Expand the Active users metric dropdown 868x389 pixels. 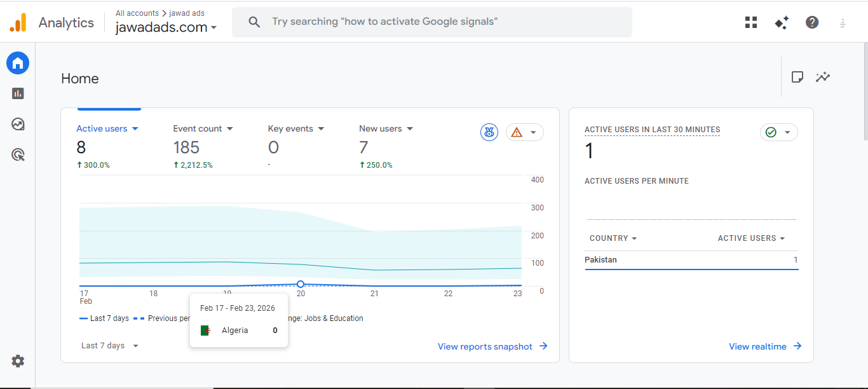135,128
